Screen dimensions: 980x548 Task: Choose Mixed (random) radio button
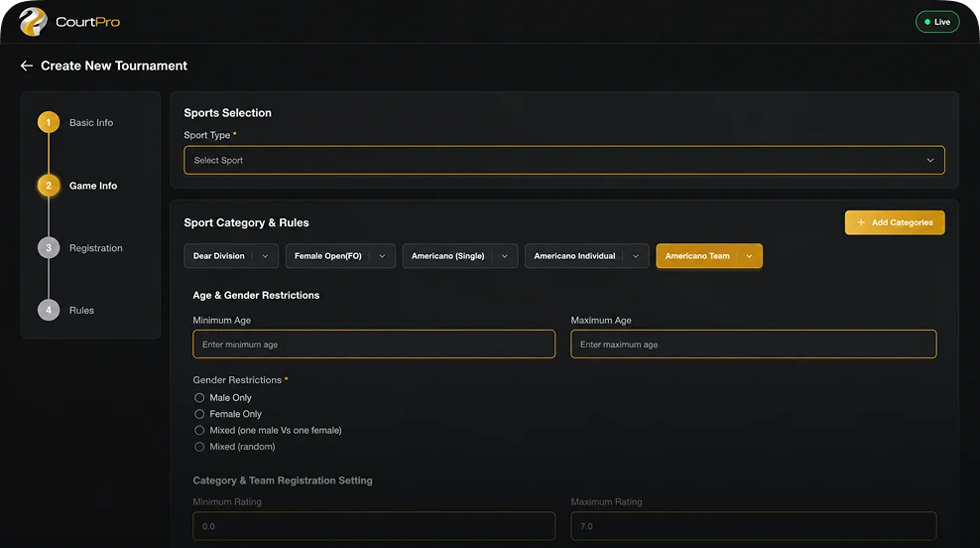point(199,447)
